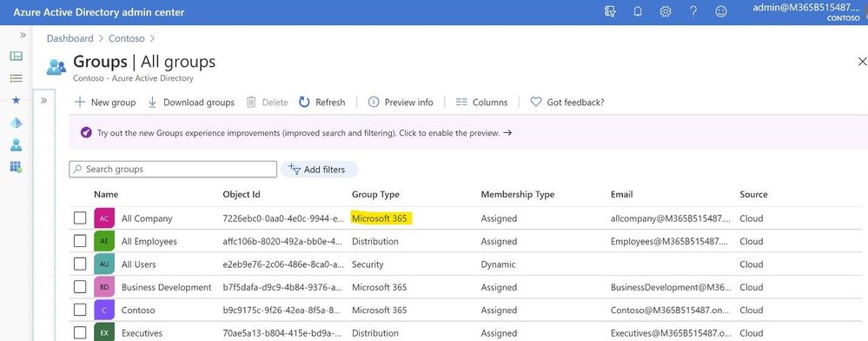Screen dimensions: 868x341
Task: Click the help question mark icon
Action: tap(693, 11)
